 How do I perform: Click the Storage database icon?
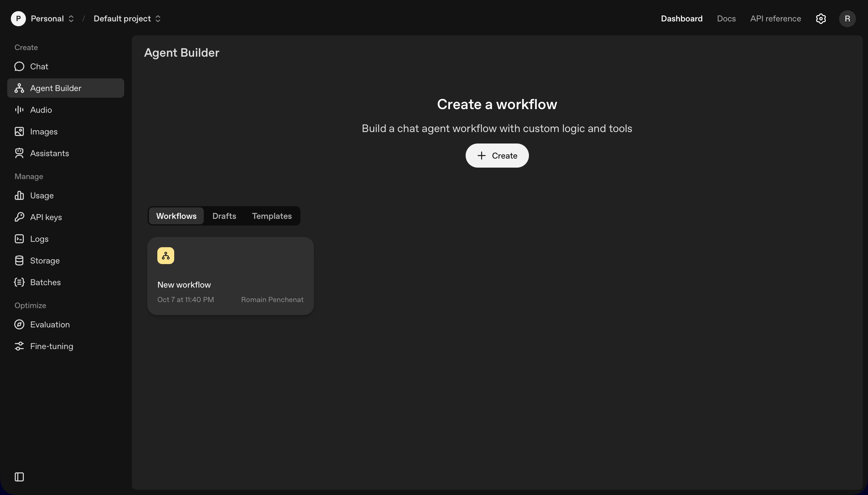pos(19,261)
